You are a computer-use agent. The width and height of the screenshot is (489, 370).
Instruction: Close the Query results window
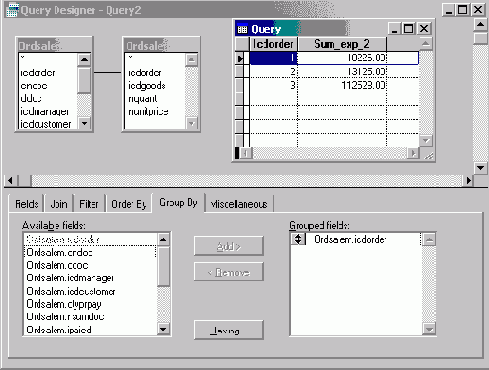tap(424, 29)
